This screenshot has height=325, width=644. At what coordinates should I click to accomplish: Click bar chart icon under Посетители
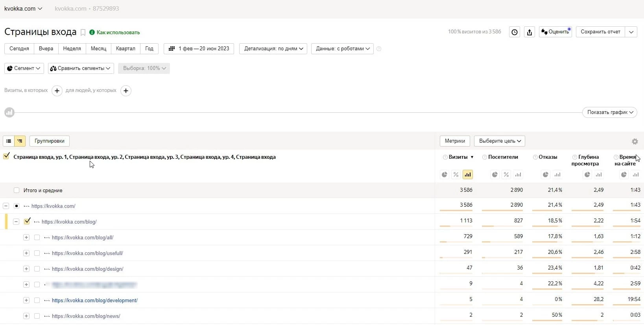518,174
